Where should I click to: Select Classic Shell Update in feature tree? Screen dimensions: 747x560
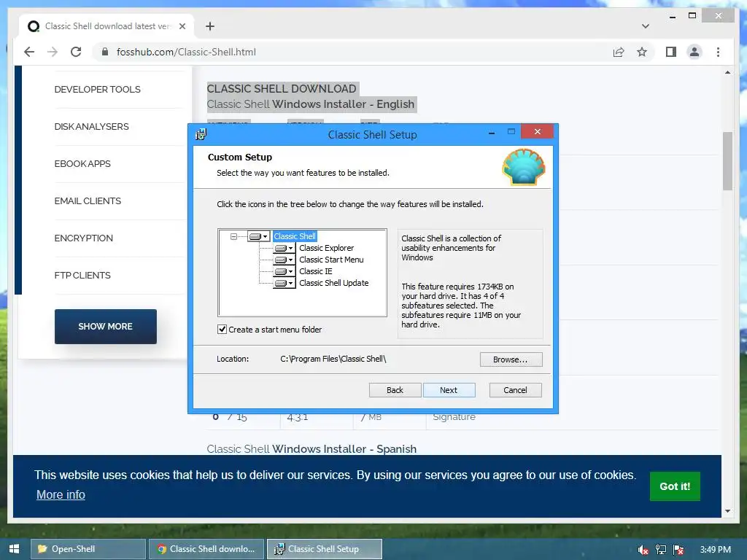[333, 284]
